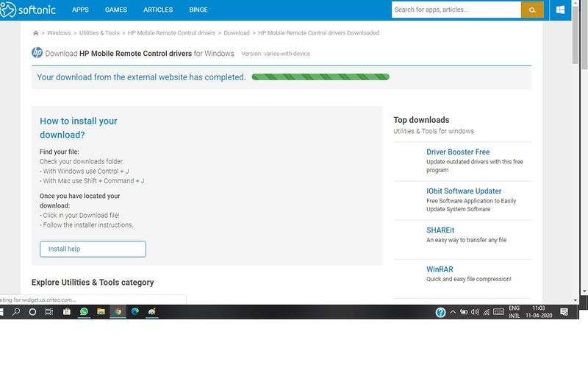This screenshot has height=368, width=588.
Task: Open Task View in the taskbar
Action: (49, 311)
